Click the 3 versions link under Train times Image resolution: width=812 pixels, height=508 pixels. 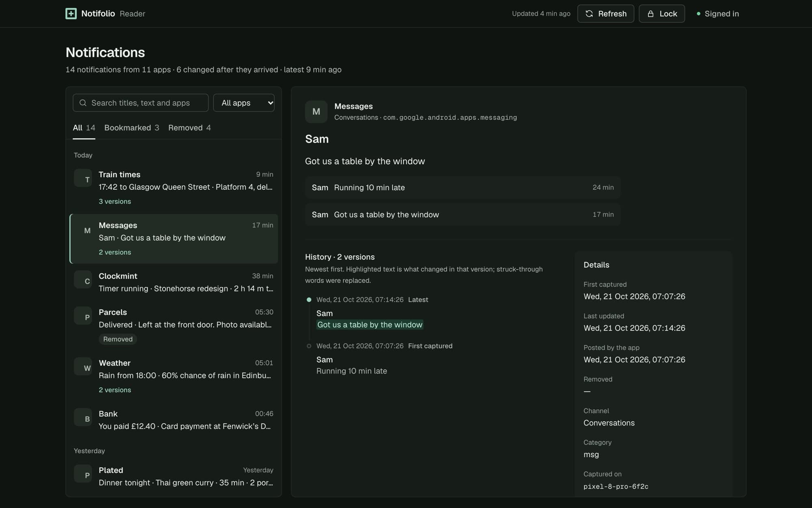click(x=115, y=201)
